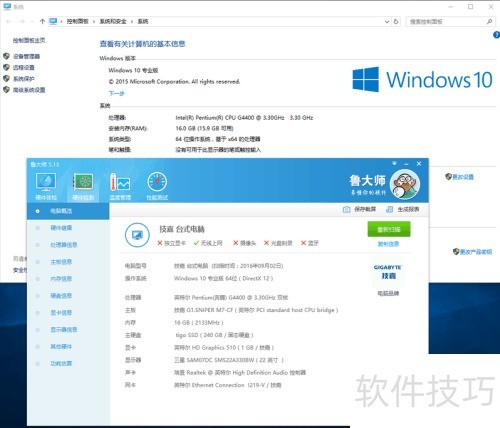500x428 pixels.
Task: Open the 硬件体检 tab in 鲁大师
Action: pos(46,186)
